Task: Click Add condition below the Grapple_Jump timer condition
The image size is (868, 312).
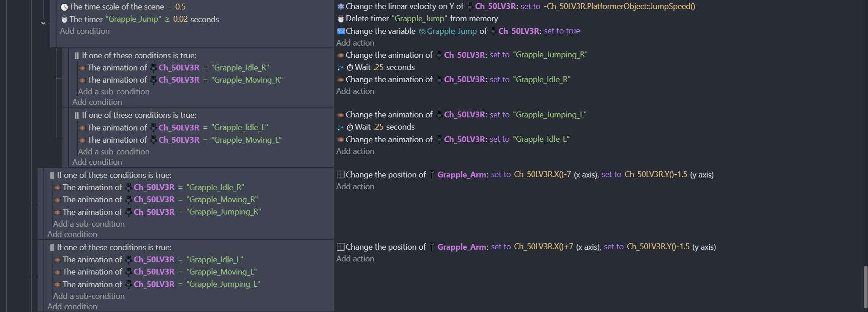Action: pyautogui.click(x=85, y=31)
